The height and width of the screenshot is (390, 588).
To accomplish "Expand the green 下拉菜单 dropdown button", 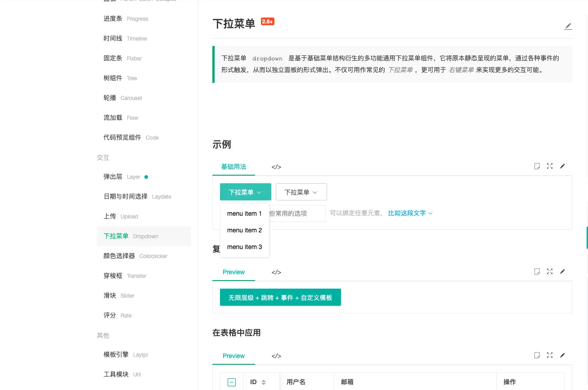I will [x=246, y=192].
